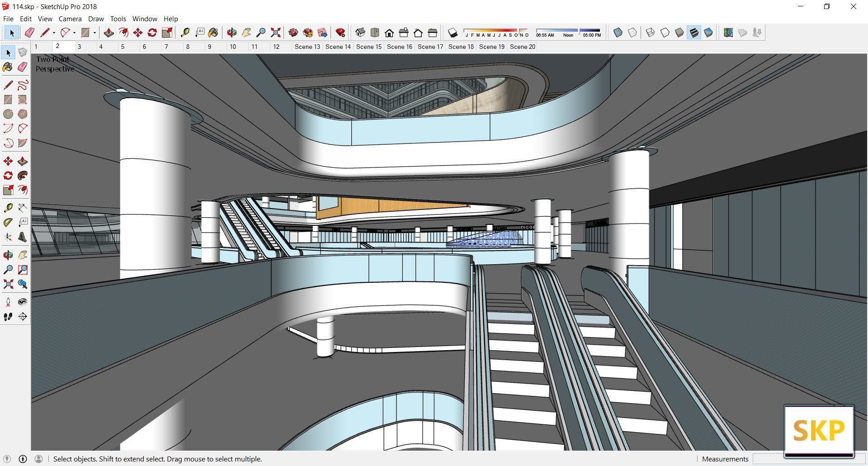Enable Hidden Line face style
Image resolution: width=868 pixels, height=466 pixels.
coord(665,33)
